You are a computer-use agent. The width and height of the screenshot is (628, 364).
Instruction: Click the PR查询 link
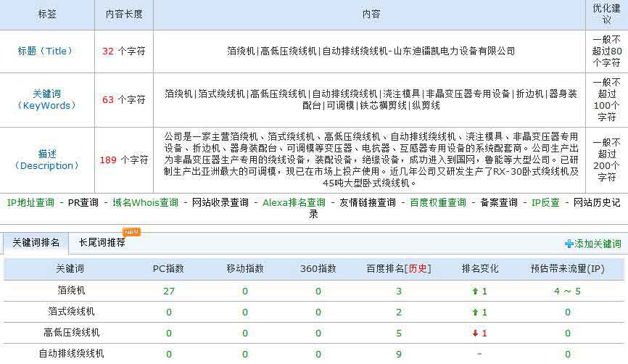pyautogui.click(x=83, y=202)
